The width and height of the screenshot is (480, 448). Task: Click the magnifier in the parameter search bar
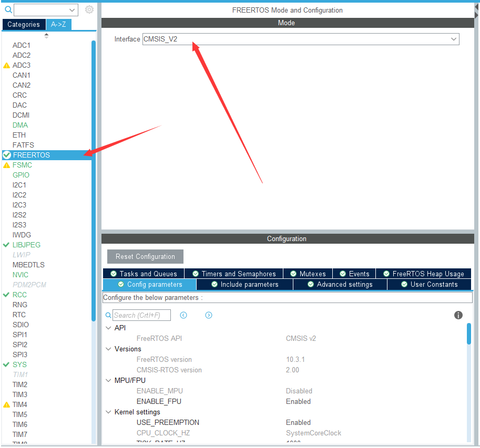pyautogui.click(x=108, y=315)
